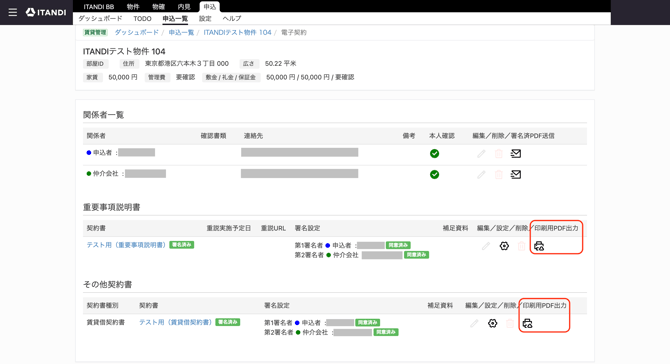Click the property title ITANDIテスト物件 104
670x364 pixels.
[124, 52]
